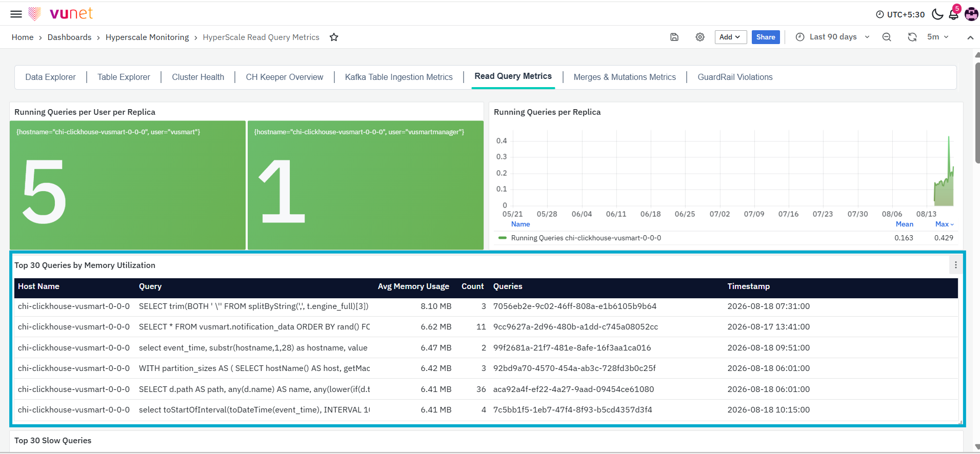This screenshot has width=980, height=454.
Task: Open the notifications bell
Action: tap(954, 14)
